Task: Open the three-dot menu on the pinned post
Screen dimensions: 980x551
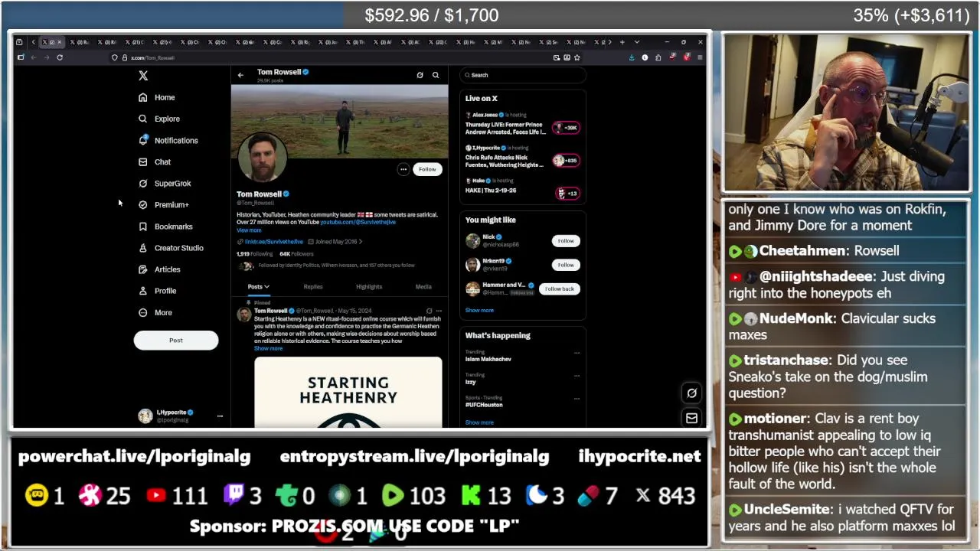Action: pyautogui.click(x=439, y=311)
